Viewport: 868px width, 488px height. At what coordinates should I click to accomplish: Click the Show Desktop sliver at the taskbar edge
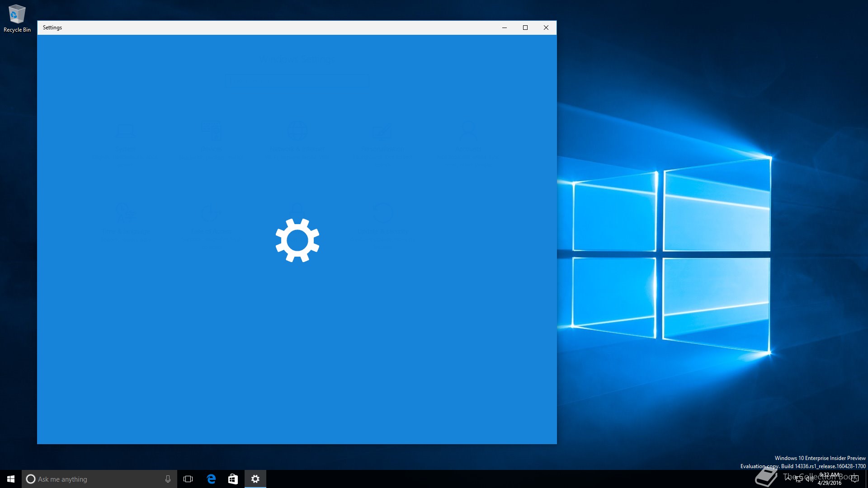tap(866, 479)
